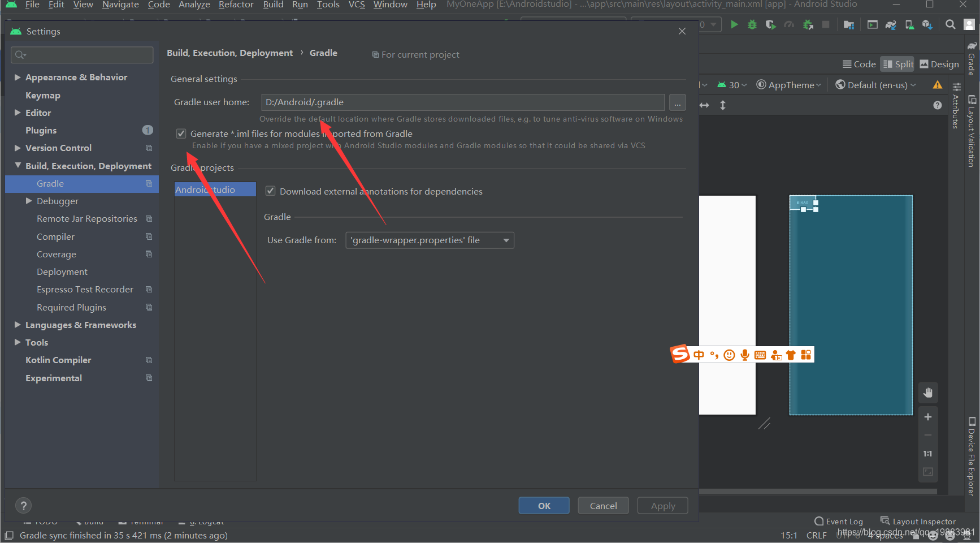The width and height of the screenshot is (980, 543).
Task: Open the Navigate menu
Action: (120, 5)
